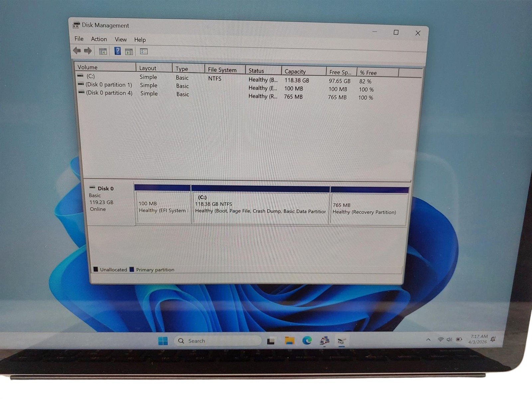Click the Forward arrow toolbar icon
Viewport: 532px width, 399px height.
[x=88, y=51]
